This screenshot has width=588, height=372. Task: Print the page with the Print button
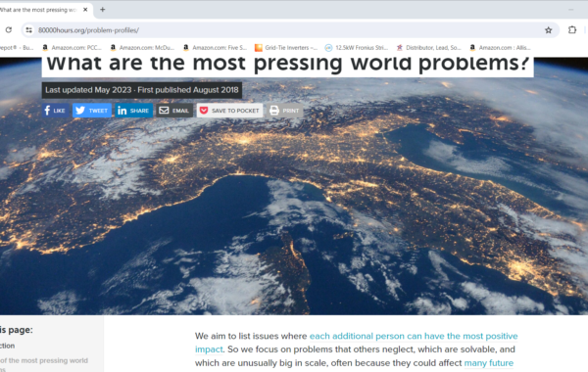click(x=284, y=111)
